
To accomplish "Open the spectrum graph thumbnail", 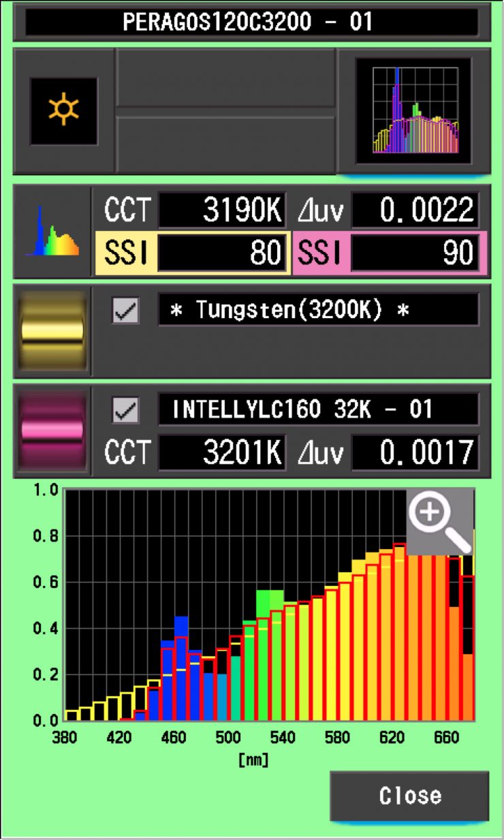I will pos(413,111).
